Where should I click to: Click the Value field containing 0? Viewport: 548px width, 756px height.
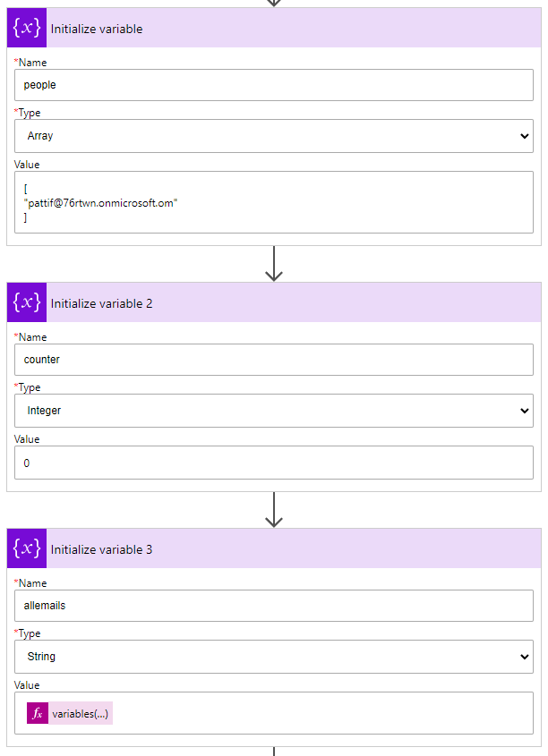pyautogui.click(x=273, y=463)
